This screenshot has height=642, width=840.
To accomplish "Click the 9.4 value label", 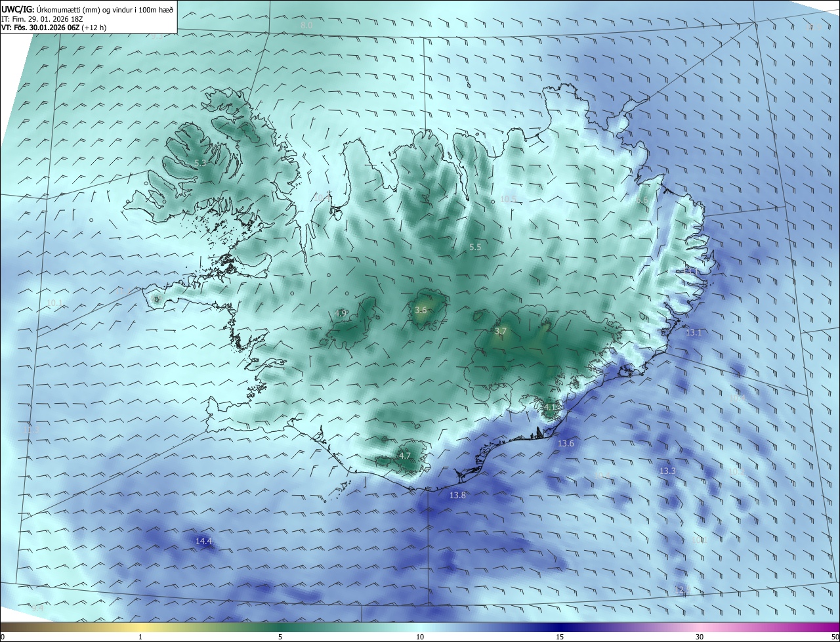I will [x=37, y=609].
